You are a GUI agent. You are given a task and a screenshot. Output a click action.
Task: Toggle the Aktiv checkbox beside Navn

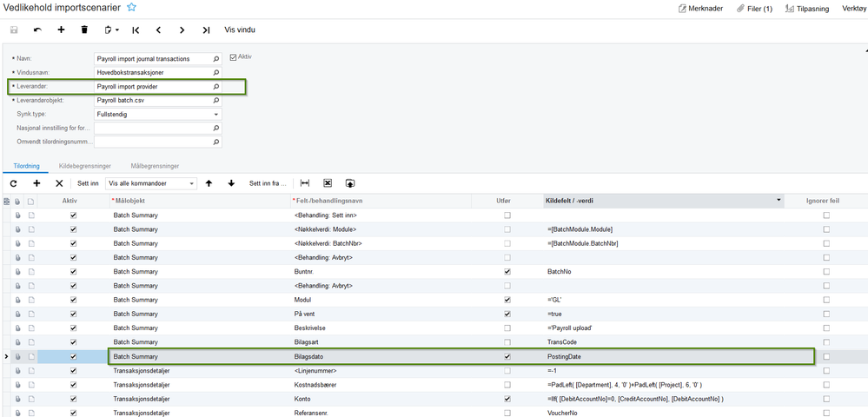coord(234,57)
